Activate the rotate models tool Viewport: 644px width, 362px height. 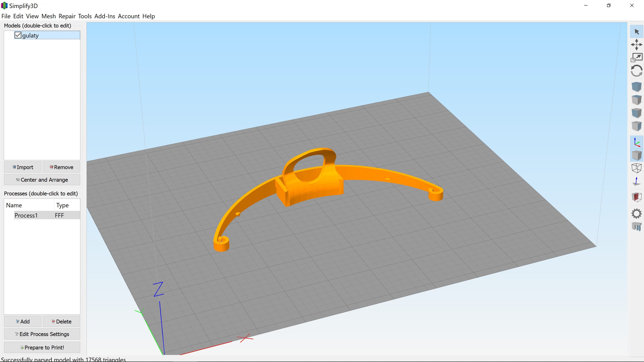tap(636, 71)
